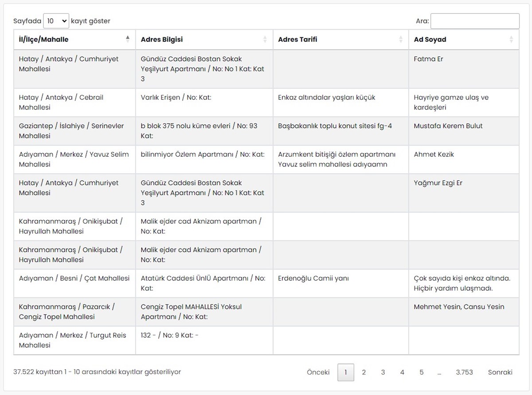
Task: Click the Mehmet Yesin, Cansu Yesin row
Action: pos(459,307)
